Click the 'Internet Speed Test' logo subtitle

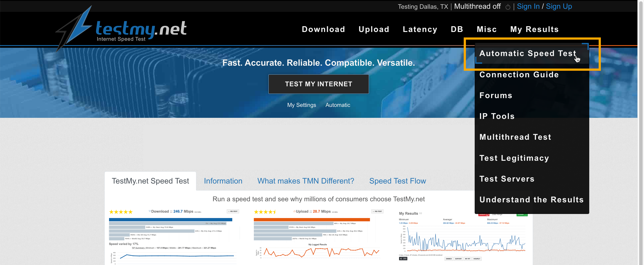(121, 39)
